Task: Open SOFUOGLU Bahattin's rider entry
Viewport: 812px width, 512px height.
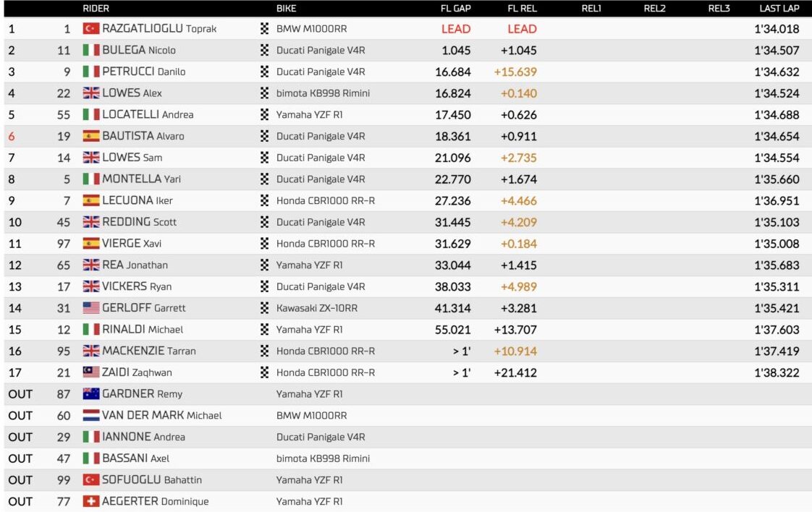Action: (x=152, y=479)
